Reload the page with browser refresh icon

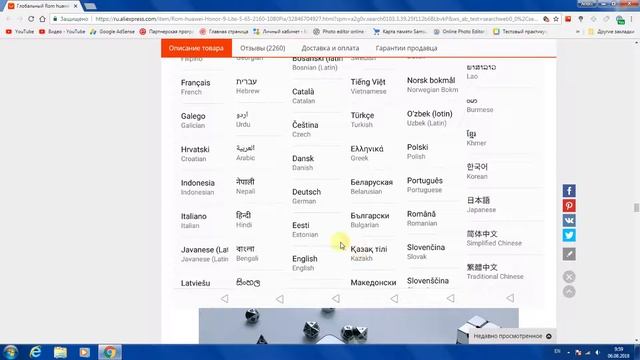31,19
